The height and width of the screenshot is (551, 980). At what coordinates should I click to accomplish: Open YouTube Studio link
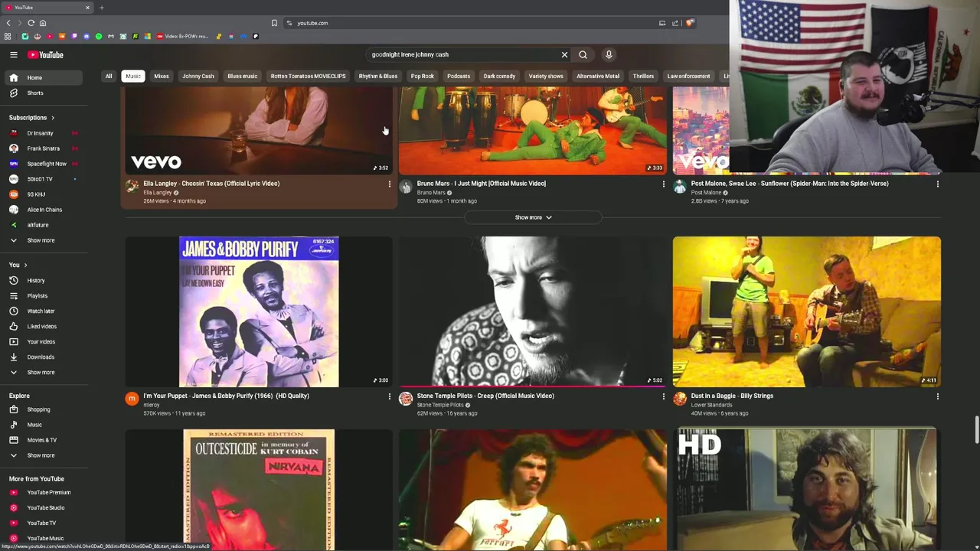(44, 507)
